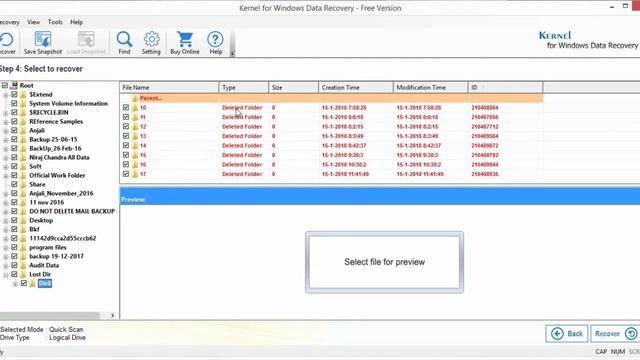The width and height of the screenshot is (640, 360).
Task: Uncheck the Bkf folder checkbox
Action: click(x=14, y=229)
